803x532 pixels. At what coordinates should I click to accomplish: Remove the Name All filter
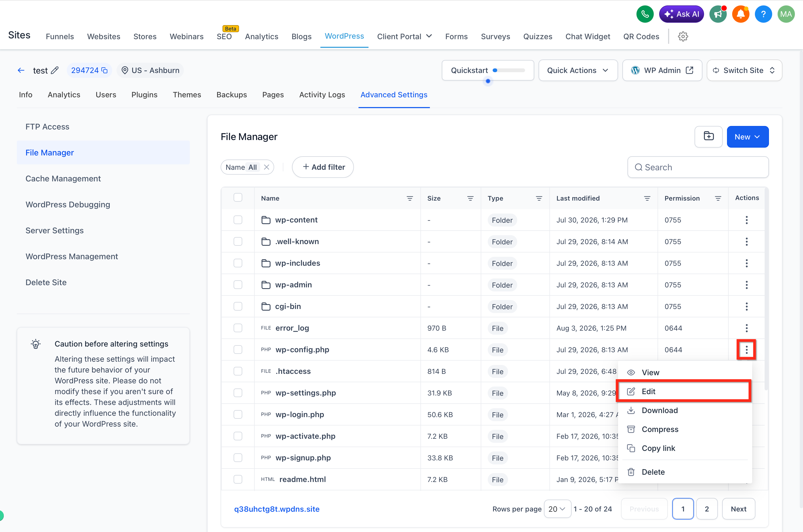pos(267,167)
